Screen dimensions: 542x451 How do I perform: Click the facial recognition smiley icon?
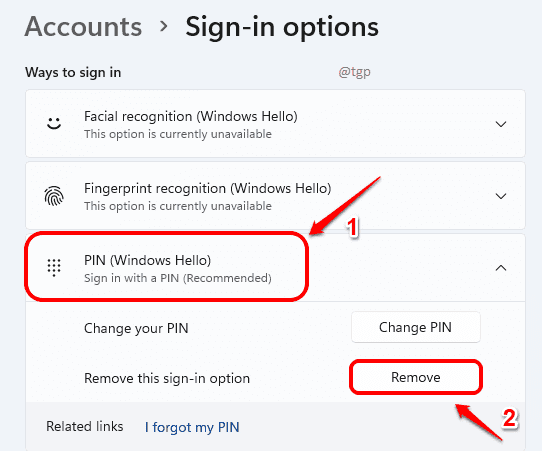pos(54,123)
